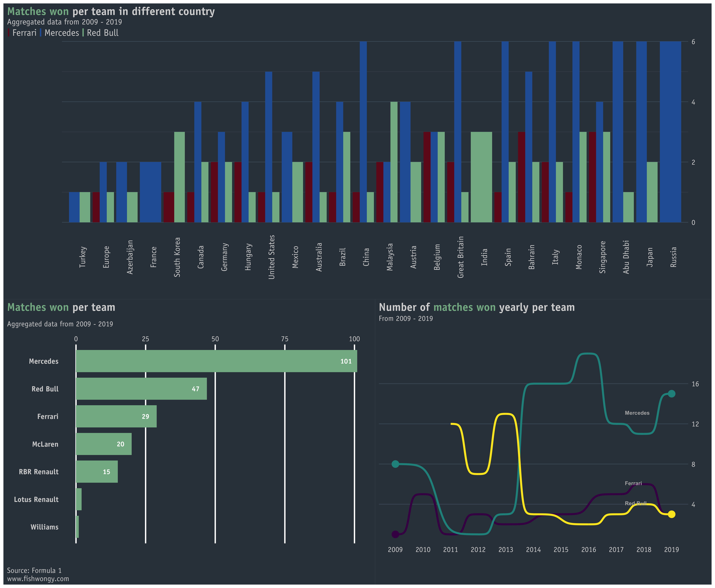This screenshot has height=588, width=715.
Task: Click the Lotus Renault bar
Action: [x=79, y=499]
